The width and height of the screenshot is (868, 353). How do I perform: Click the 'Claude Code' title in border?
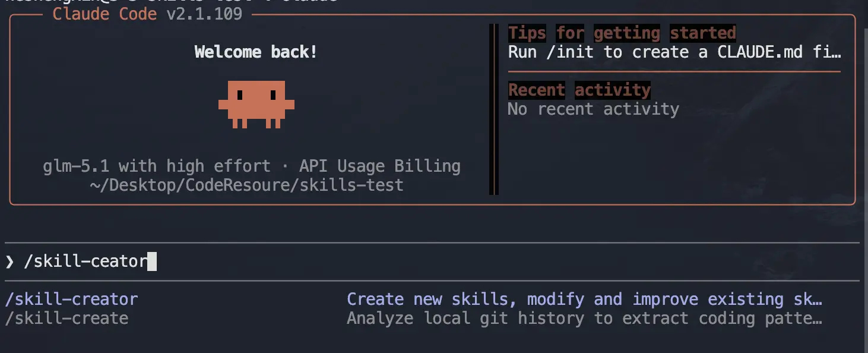pyautogui.click(x=104, y=14)
